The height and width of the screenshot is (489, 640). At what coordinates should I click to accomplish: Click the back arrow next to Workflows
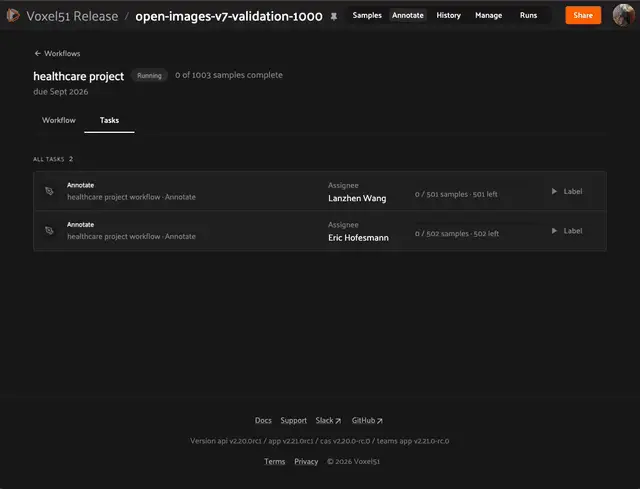pos(38,53)
